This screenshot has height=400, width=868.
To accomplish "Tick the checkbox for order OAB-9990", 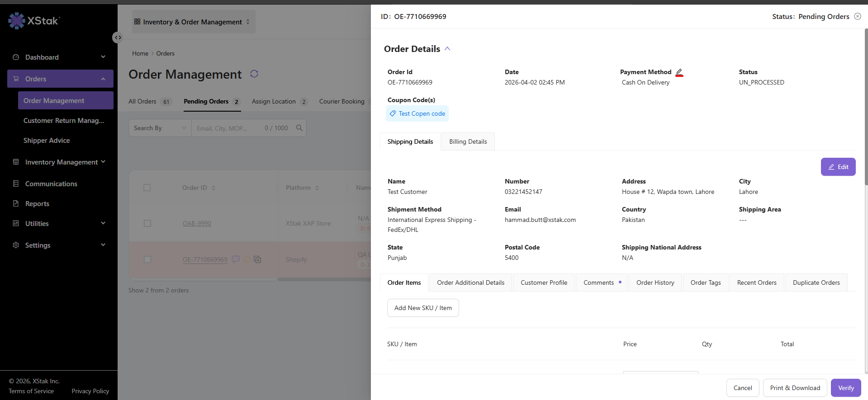I will coord(147,223).
